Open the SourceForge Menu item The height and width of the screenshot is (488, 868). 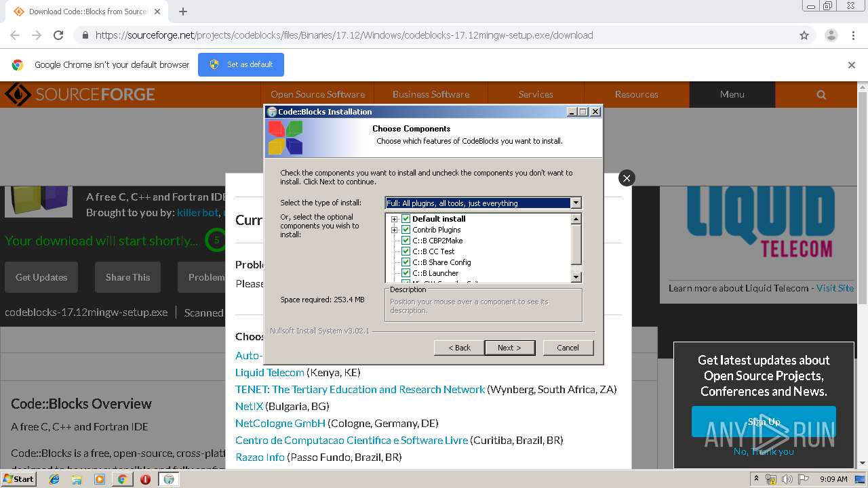coord(732,94)
